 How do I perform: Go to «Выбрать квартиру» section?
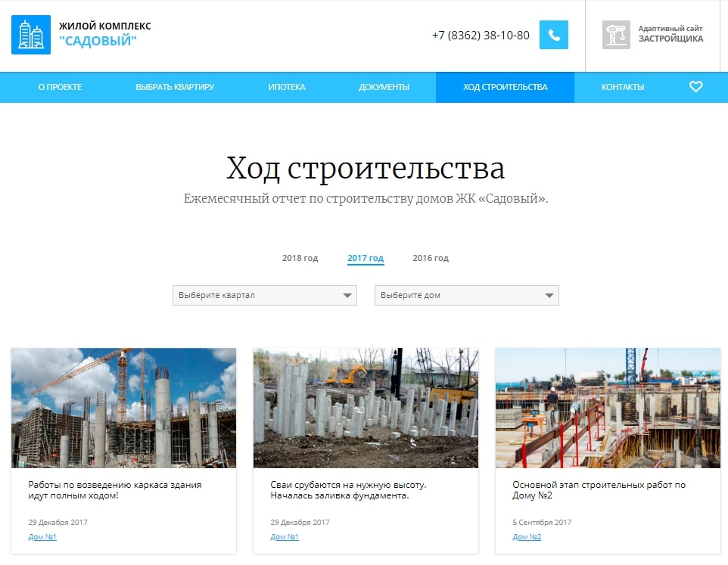tap(175, 87)
